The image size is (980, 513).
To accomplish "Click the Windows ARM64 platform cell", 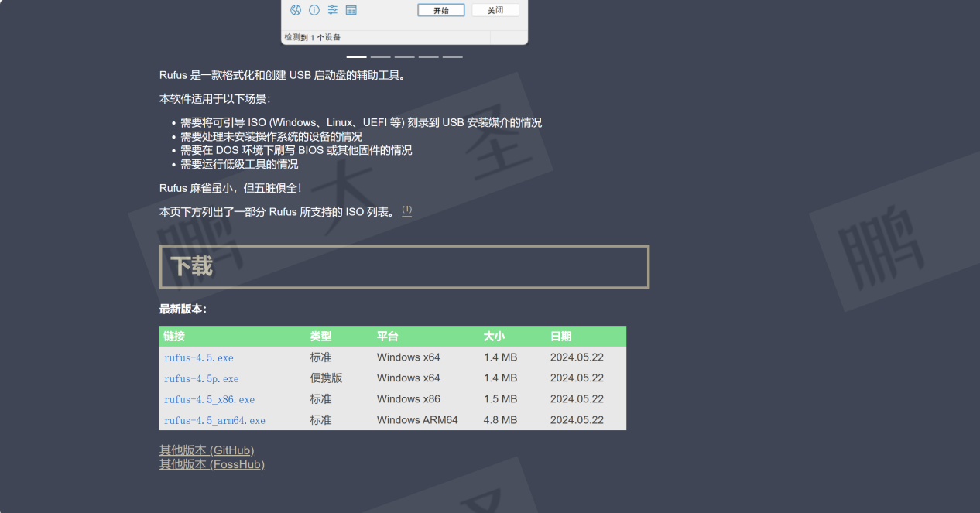I will coord(417,420).
